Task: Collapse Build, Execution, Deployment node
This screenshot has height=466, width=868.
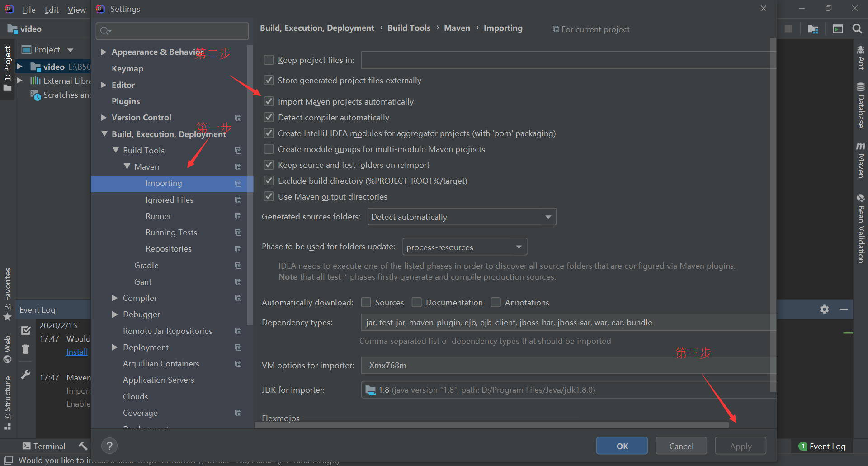Action: (x=104, y=134)
